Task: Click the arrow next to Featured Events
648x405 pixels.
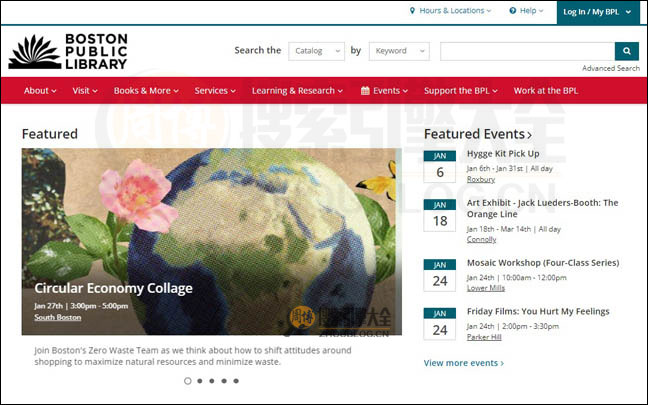Action: [529, 135]
